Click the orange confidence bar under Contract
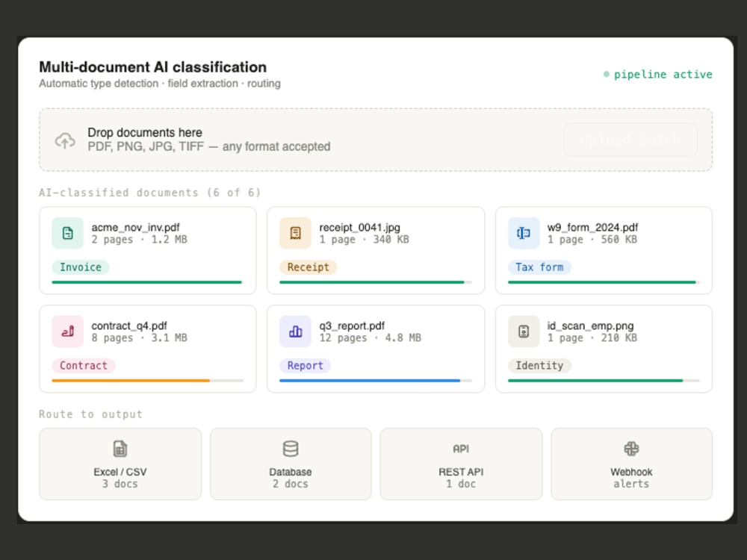 (131, 381)
